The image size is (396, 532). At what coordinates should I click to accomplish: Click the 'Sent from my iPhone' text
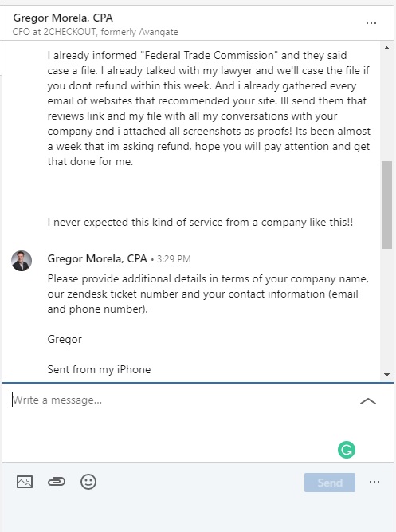tap(99, 369)
